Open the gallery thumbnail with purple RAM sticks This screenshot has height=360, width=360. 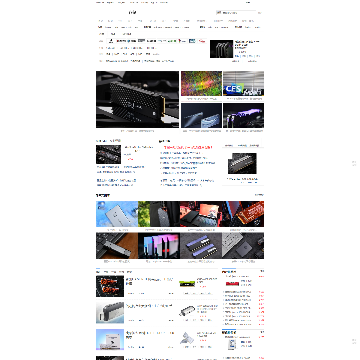[x=201, y=246]
